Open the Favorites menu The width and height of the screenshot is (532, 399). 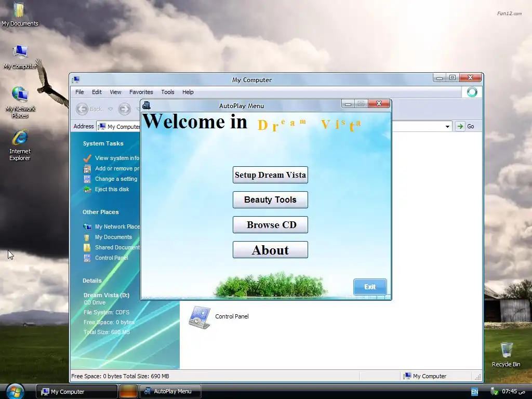(x=141, y=92)
